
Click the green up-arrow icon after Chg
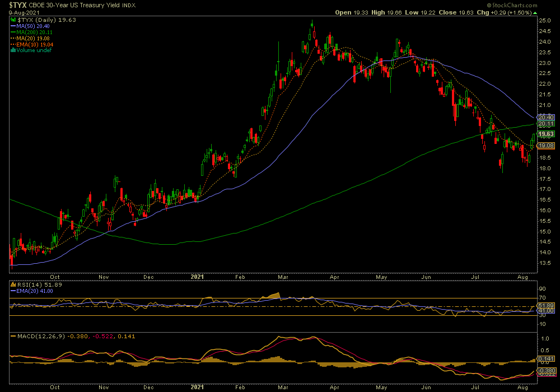[x=535, y=13]
